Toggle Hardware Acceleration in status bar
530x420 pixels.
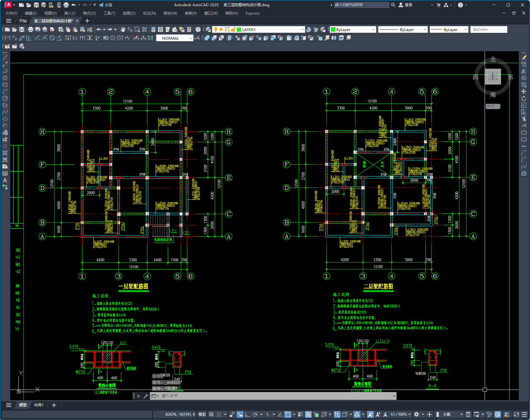(498, 414)
